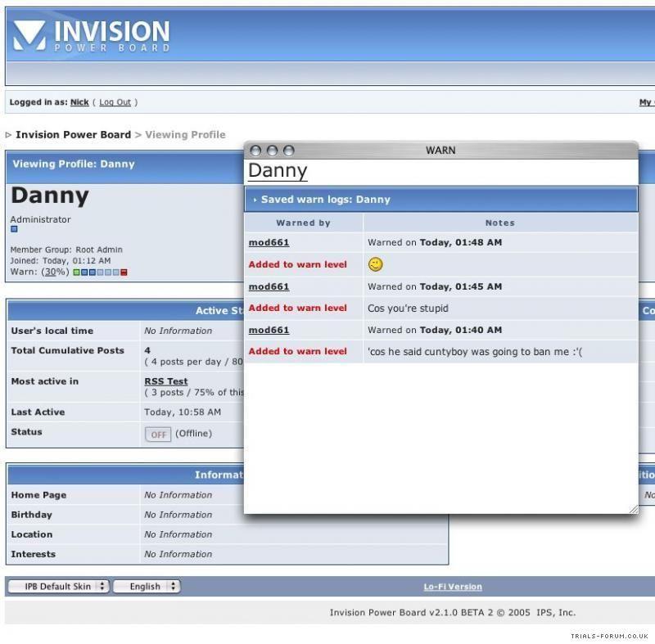Open mod661 link for the 01:40 AM warning
The height and width of the screenshot is (644, 655).
(269, 330)
